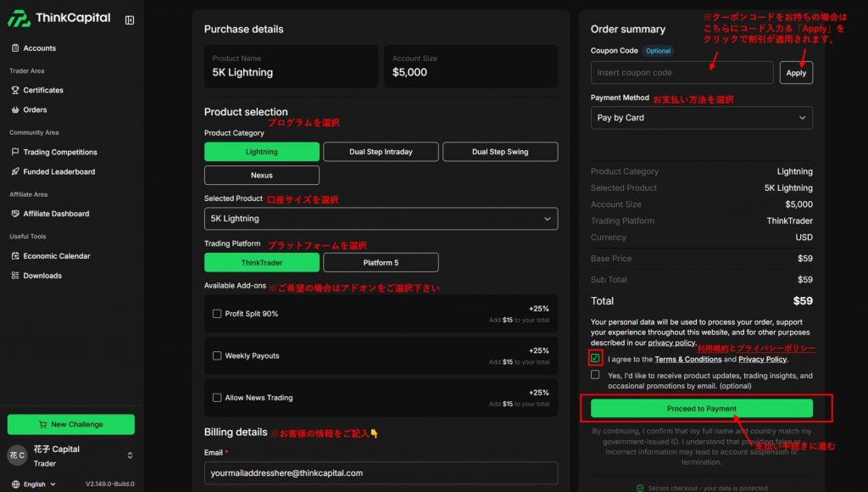
Task: Click the Proceed to Payment button
Action: click(x=701, y=409)
